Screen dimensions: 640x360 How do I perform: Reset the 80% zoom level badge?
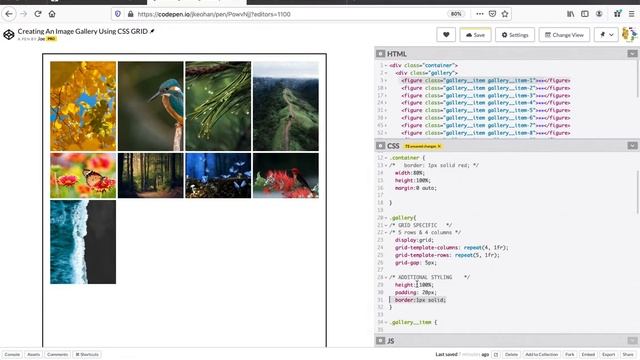click(456, 14)
